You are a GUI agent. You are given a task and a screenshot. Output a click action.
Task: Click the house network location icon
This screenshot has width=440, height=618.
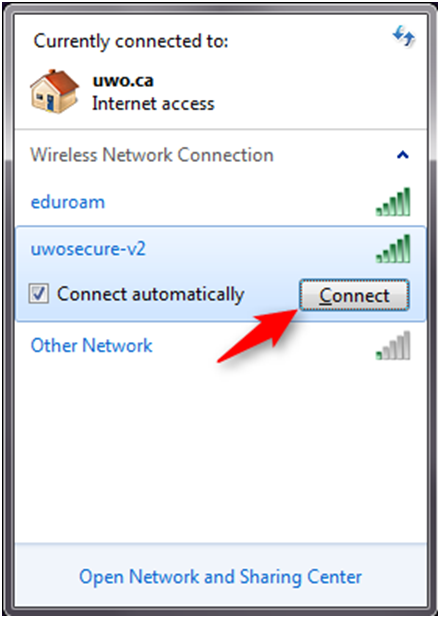[x=54, y=92]
